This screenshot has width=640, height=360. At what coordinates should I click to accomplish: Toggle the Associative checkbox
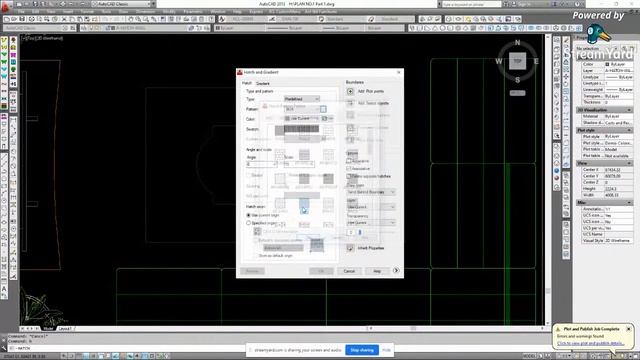(x=349, y=168)
